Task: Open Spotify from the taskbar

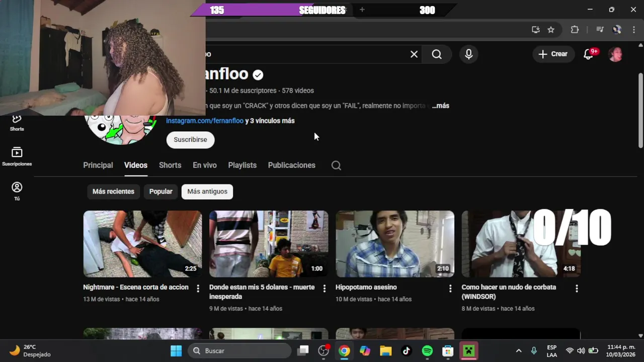Action: click(x=427, y=350)
